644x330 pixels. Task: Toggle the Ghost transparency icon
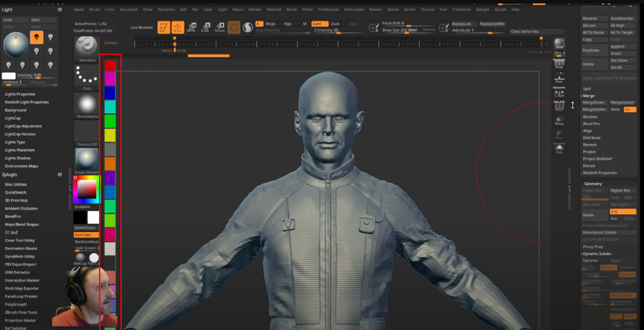(559, 135)
